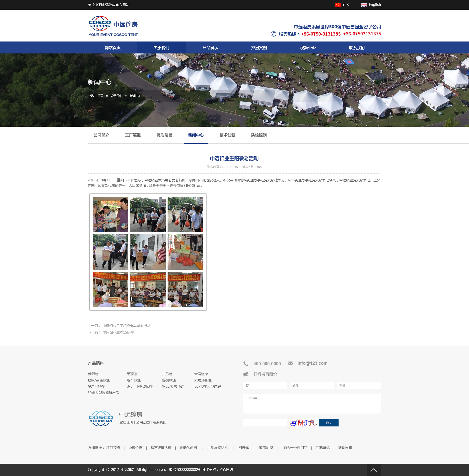This screenshot has height=476, width=469.
Task: Open 产品展示 in main navigation
Action: pos(210,48)
